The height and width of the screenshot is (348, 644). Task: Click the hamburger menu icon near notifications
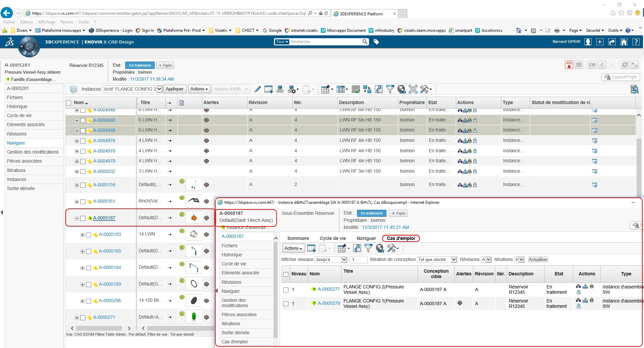pos(579,65)
